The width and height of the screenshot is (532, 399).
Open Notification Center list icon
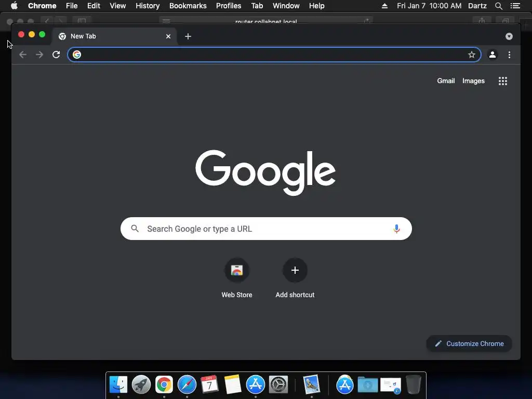515,6
